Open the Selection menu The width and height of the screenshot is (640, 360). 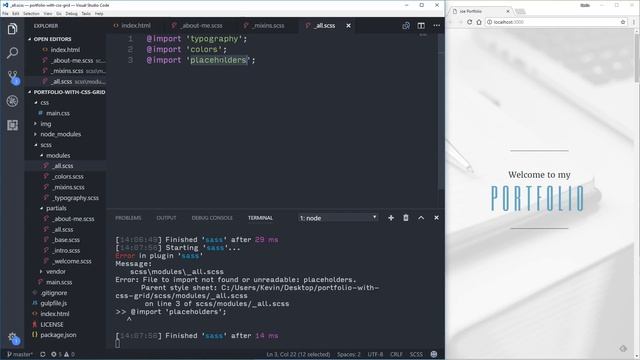click(31, 13)
